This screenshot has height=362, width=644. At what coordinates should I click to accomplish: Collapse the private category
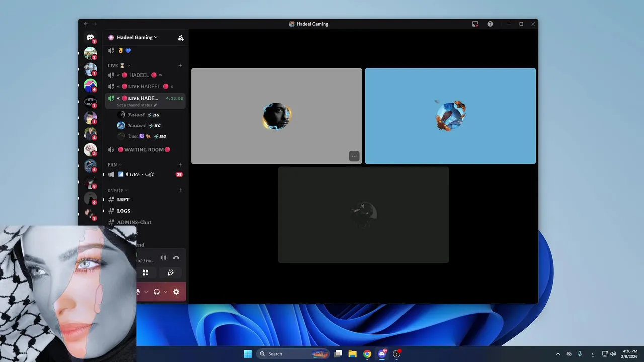pos(117,190)
